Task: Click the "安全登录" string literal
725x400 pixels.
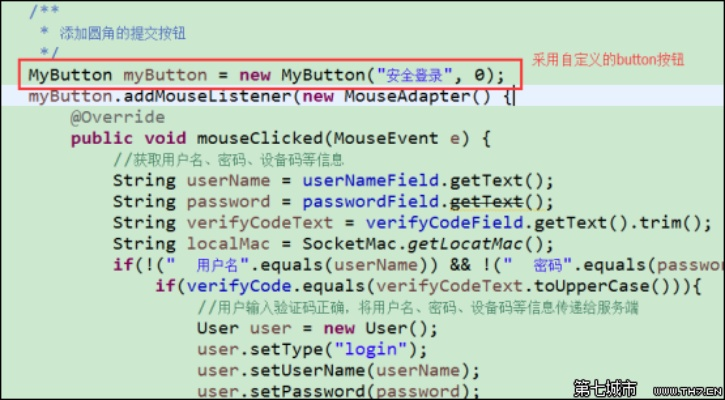Action: 425,75
